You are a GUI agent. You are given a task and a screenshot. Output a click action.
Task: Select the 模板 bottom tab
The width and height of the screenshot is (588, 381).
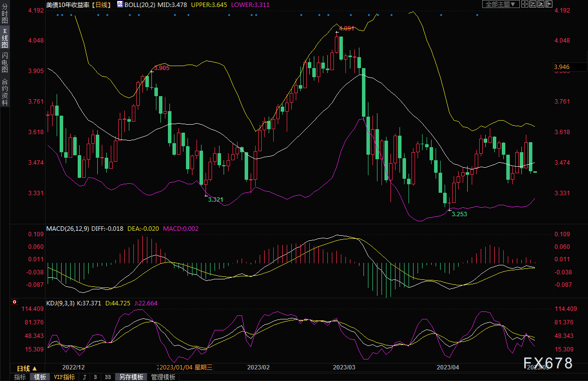39,377
